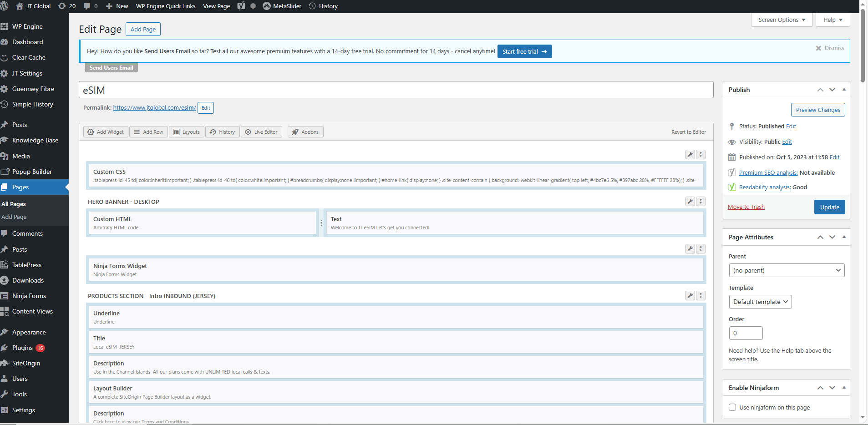
Task: Dismiss the Send Users Email notice
Action: pos(830,48)
